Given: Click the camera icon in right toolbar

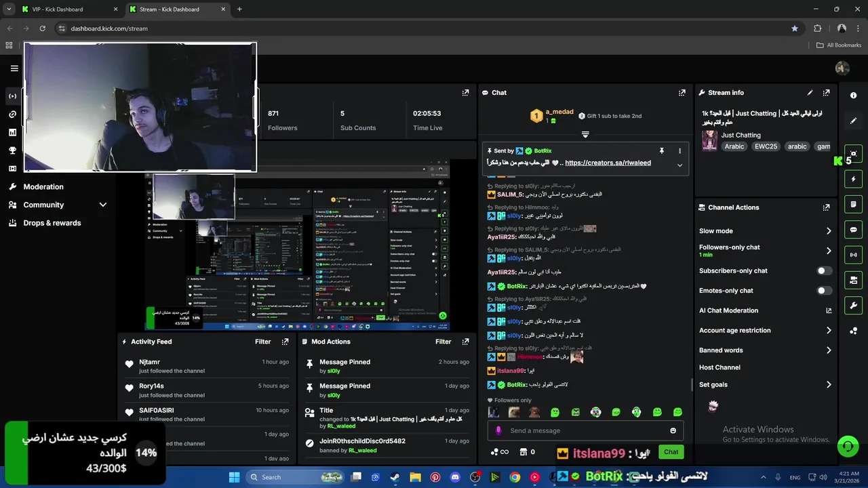Looking at the screenshot, I should 853,154.
